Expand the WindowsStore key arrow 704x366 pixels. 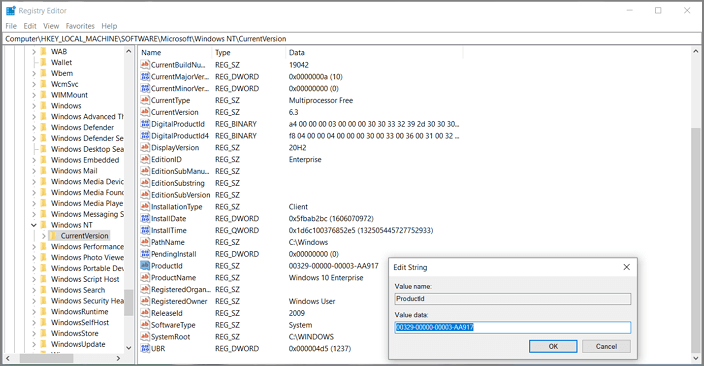pyautogui.click(x=34, y=333)
